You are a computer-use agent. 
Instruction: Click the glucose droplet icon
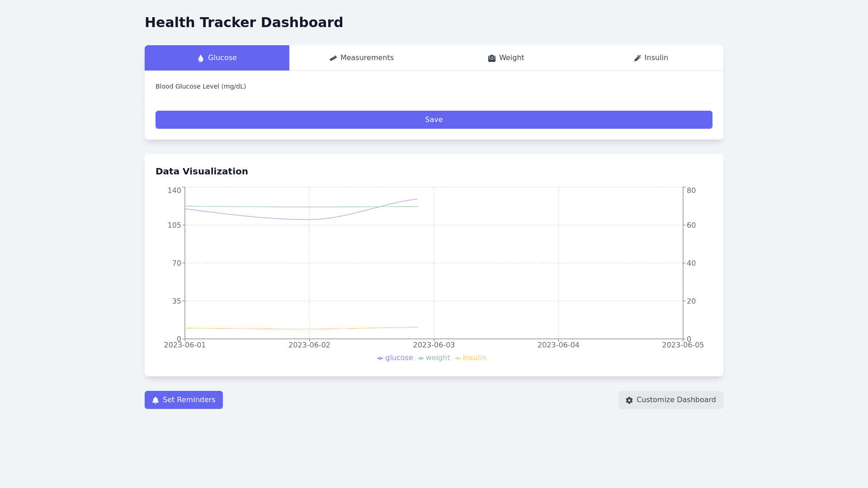pos(201,58)
